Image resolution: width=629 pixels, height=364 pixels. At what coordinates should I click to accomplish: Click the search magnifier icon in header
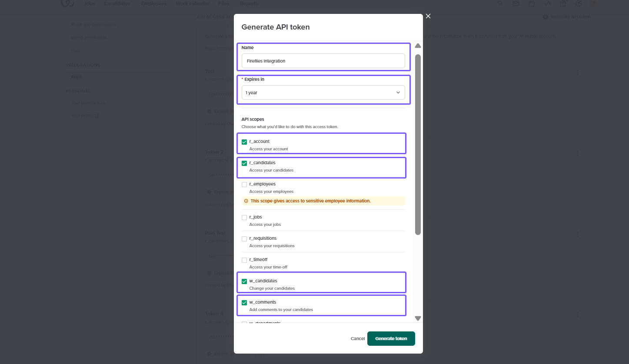coord(500,3)
